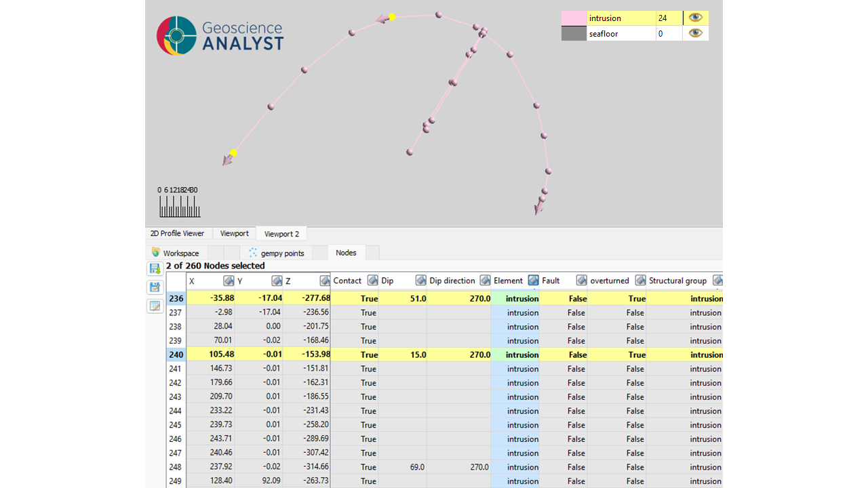Click the second save icon with checkmark
868x488 pixels.
[155, 287]
